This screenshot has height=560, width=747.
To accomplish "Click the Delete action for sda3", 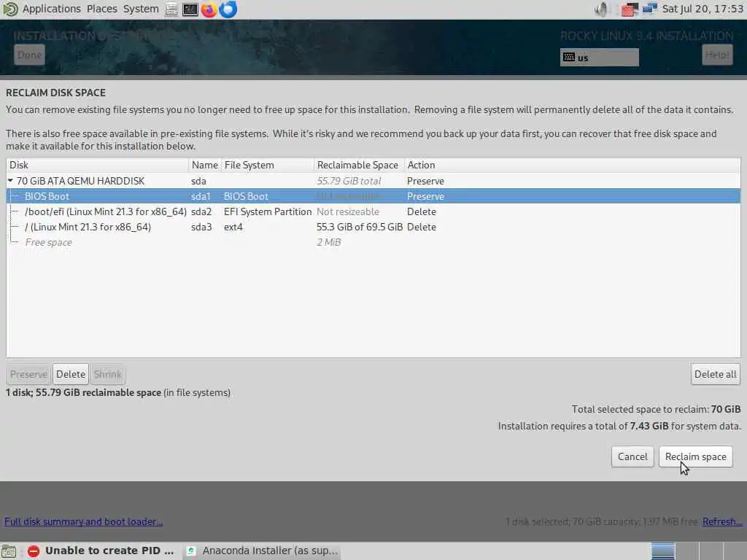I will (422, 227).
